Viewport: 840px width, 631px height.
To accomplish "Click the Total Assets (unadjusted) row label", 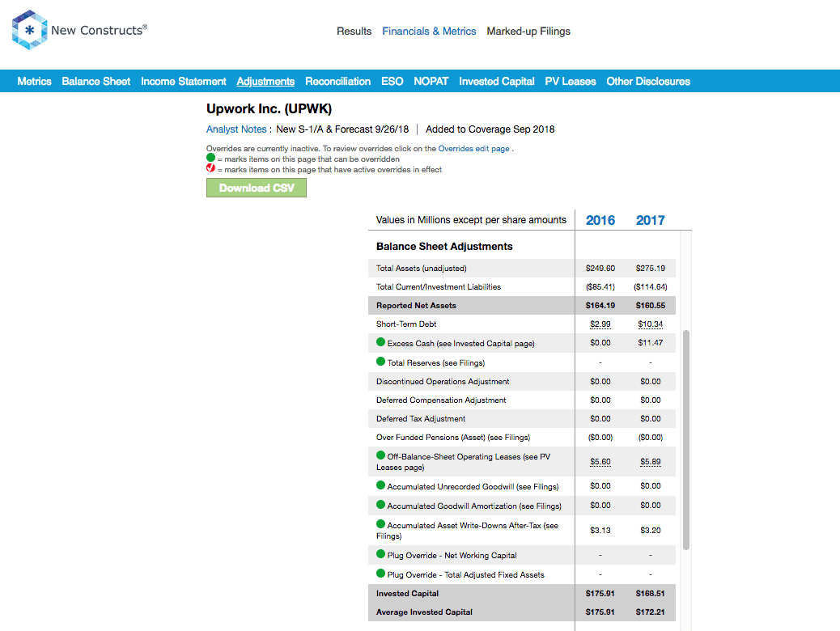I will point(421,269).
